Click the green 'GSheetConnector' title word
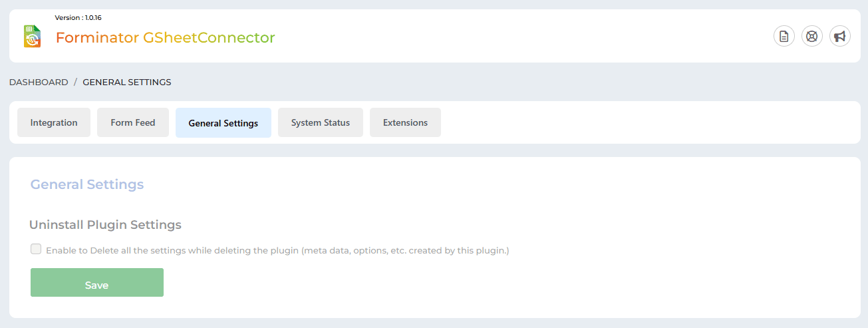Screen dimensions: 868x328 tap(209, 38)
